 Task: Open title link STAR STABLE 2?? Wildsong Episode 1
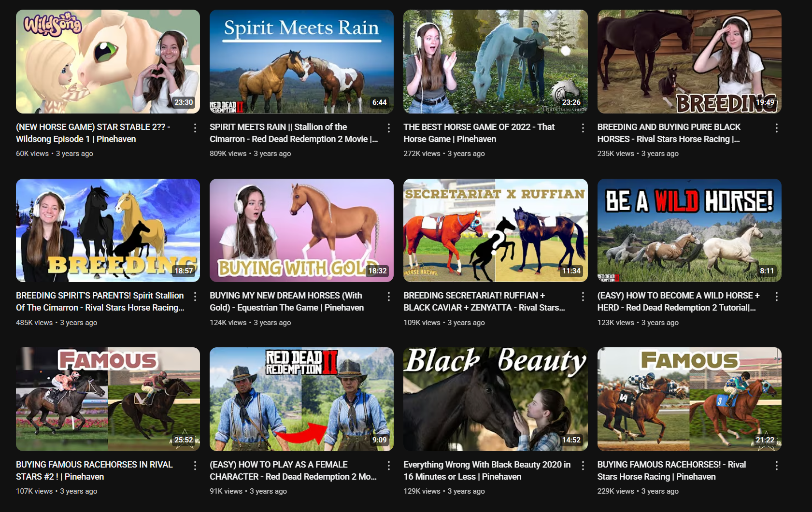pos(93,133)
